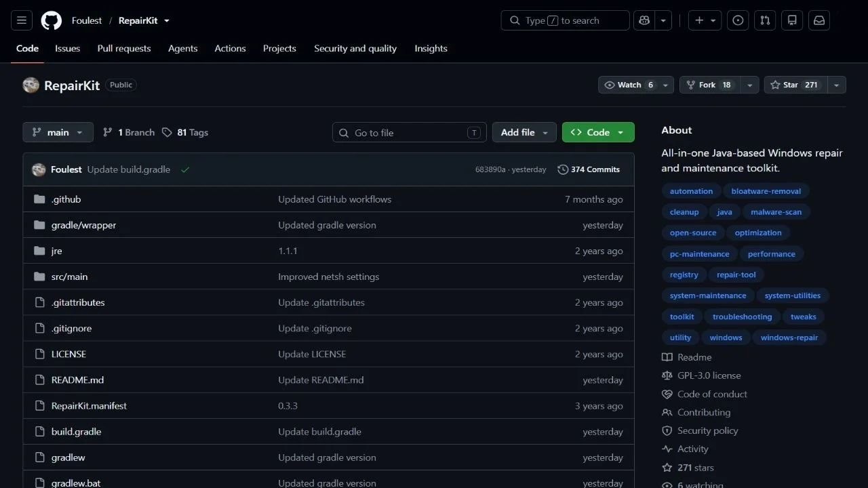The height and width of the screenshot is (488, 868).
Task: Go to GitHub home via Octocat logo
Action: (52, 20)
